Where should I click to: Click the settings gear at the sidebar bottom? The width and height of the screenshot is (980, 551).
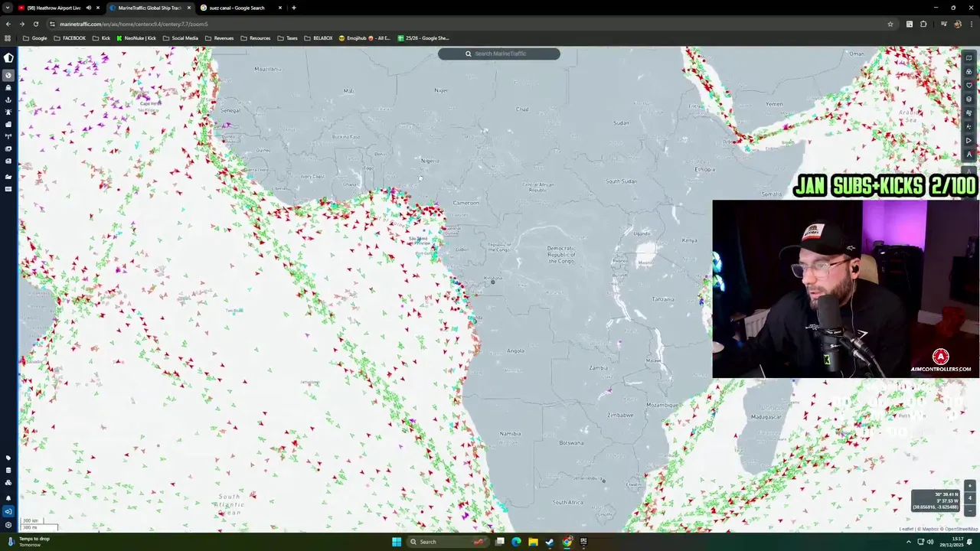[8, 525]
